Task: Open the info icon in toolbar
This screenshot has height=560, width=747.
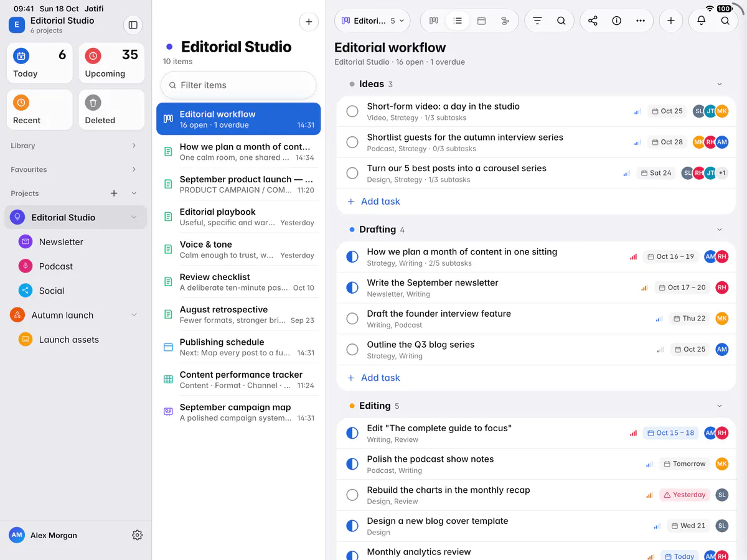Action: (616, 21)
